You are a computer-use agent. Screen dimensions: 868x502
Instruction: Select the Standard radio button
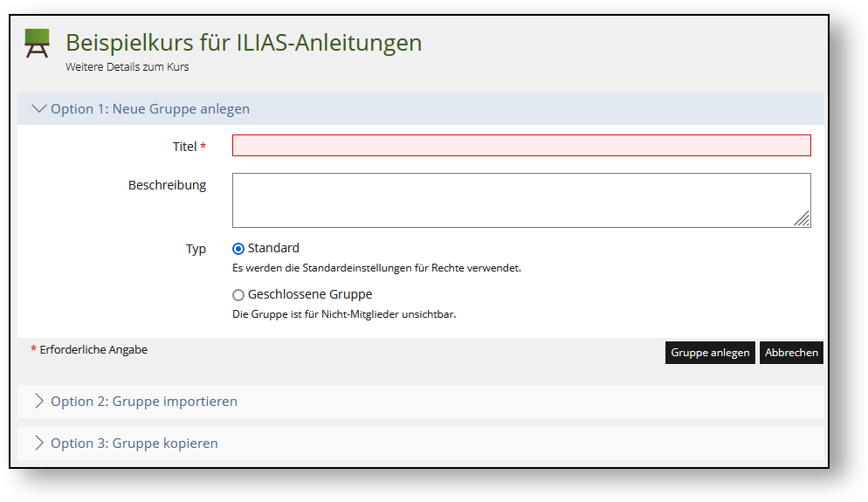[238, 249]
